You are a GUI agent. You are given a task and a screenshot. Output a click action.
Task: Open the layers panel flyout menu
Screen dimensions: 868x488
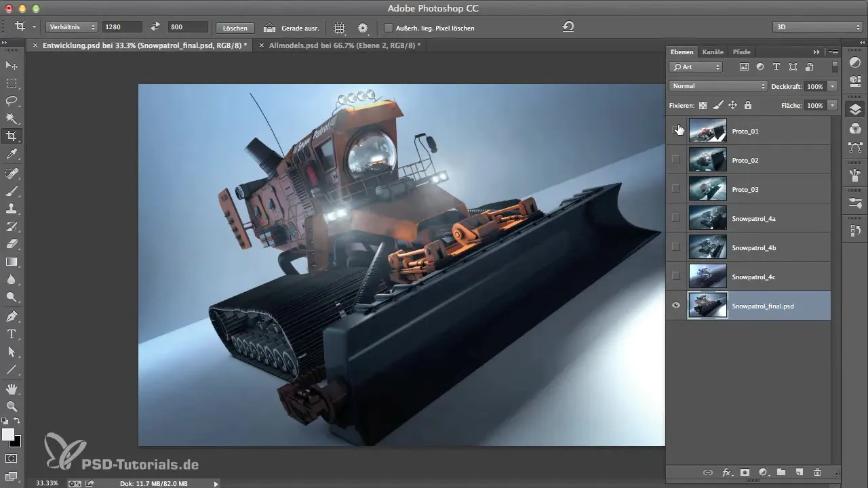[x=834, y=52]
